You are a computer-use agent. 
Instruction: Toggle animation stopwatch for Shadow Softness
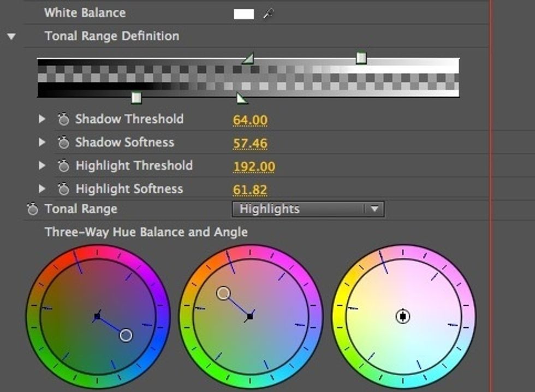point(64,142)
